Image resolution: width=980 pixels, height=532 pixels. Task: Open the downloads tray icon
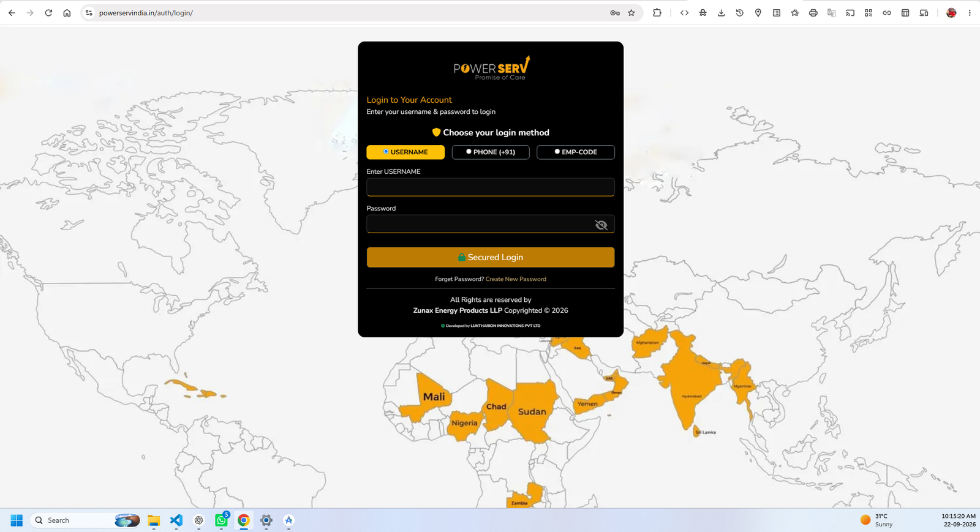721,13
